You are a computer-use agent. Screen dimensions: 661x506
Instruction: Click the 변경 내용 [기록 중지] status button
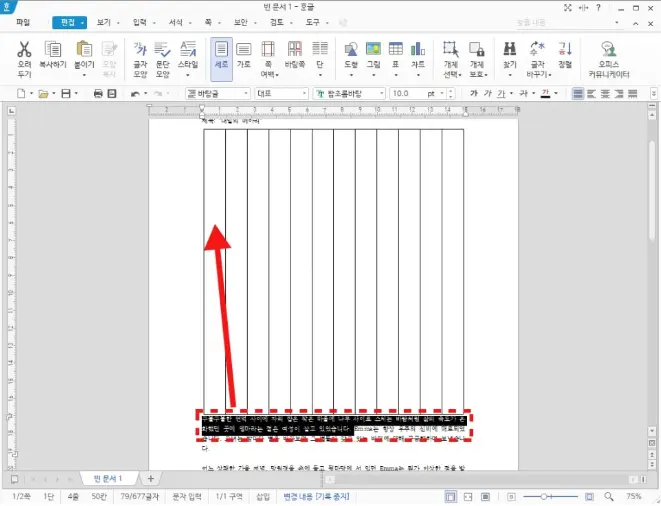click(319, 496)
